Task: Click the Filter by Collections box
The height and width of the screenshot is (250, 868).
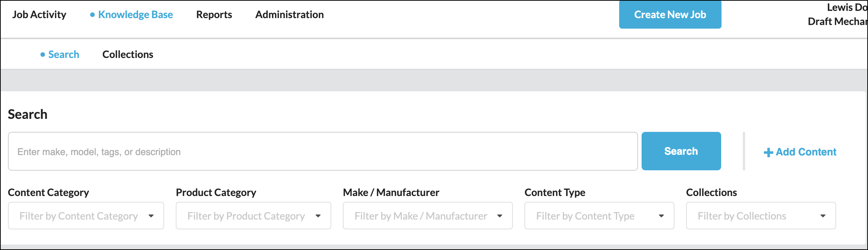Action: click(741, 216)
